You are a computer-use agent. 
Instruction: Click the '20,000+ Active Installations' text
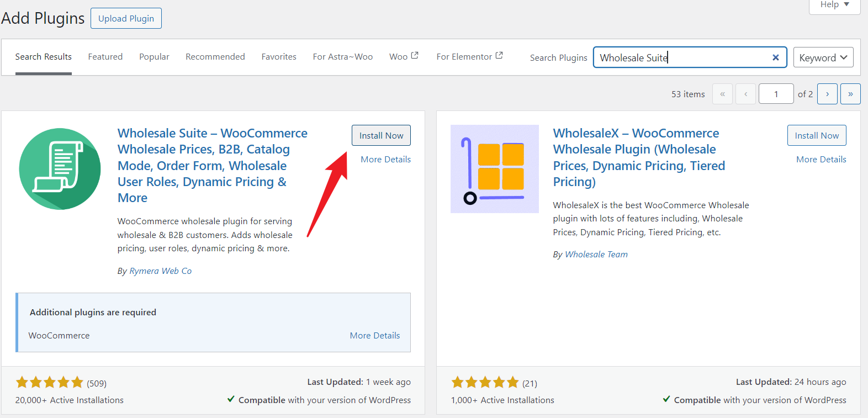[x=70, y=400]
